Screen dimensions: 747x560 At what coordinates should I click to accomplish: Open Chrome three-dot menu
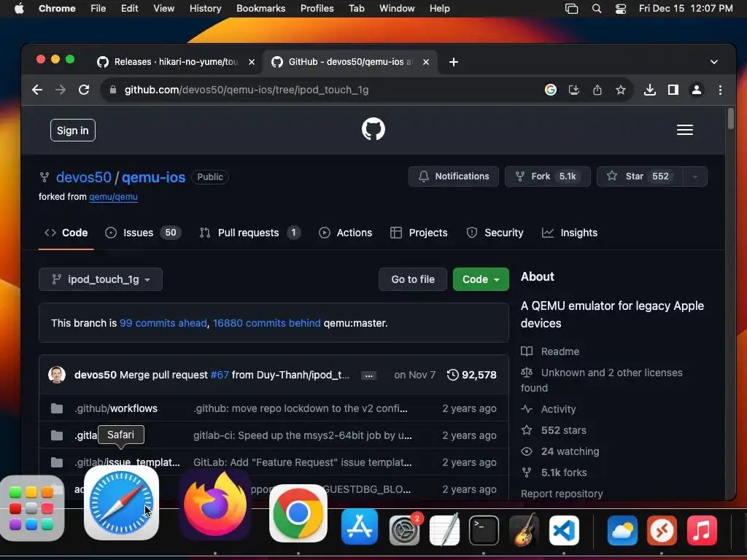[720, 90]
